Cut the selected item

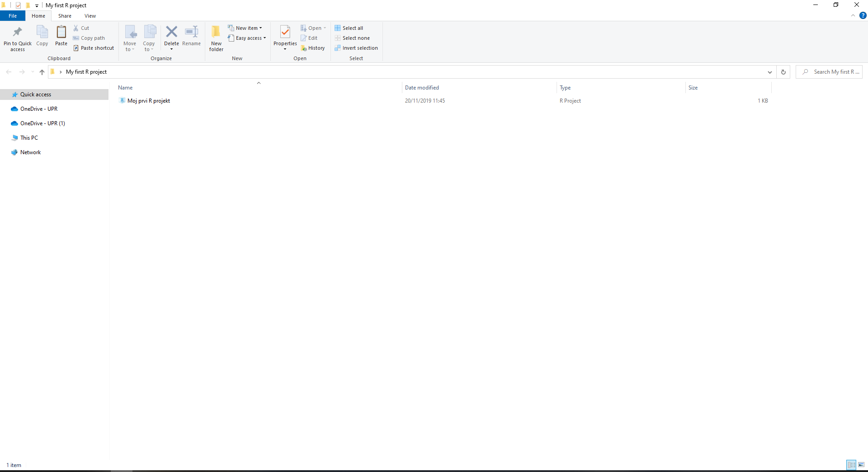pyautogui.click(x=81, y=28)
